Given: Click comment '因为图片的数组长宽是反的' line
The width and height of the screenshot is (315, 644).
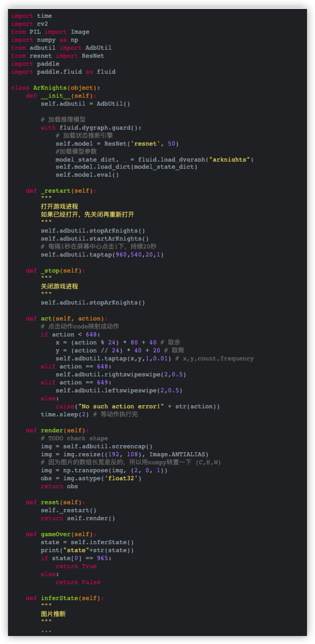Looking at the screenshot, I should point(131,462).
